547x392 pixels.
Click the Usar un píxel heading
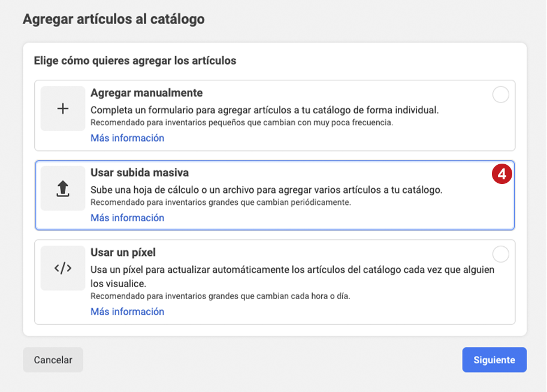(123, 252)
